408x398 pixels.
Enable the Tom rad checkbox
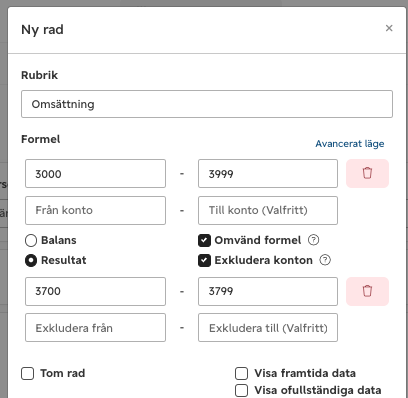click(27, 373)
